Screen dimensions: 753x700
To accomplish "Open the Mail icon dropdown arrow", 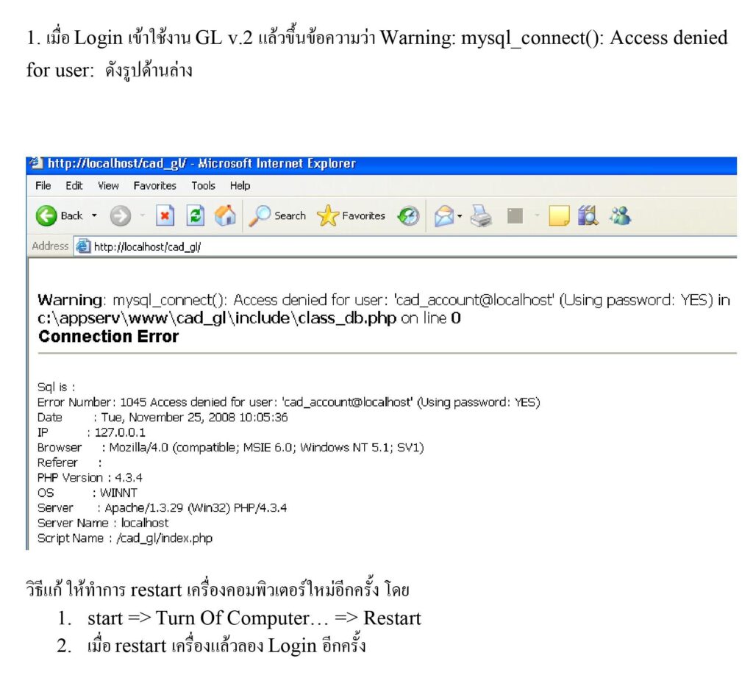I will click(460, 215).
